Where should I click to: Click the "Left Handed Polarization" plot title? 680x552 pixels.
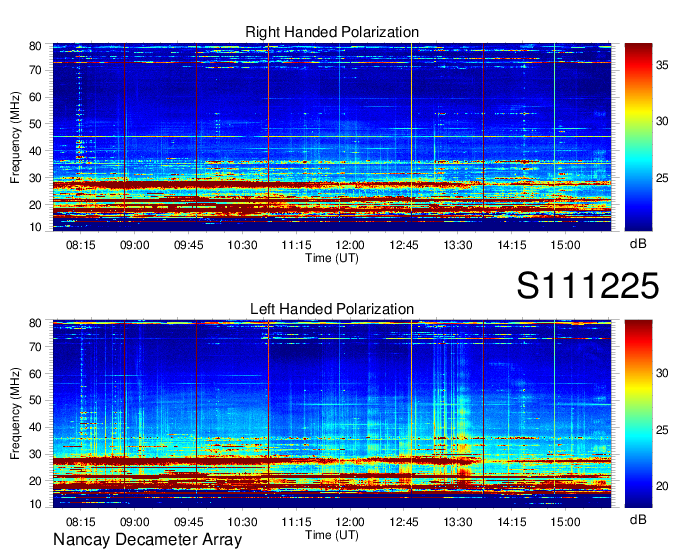332,309
